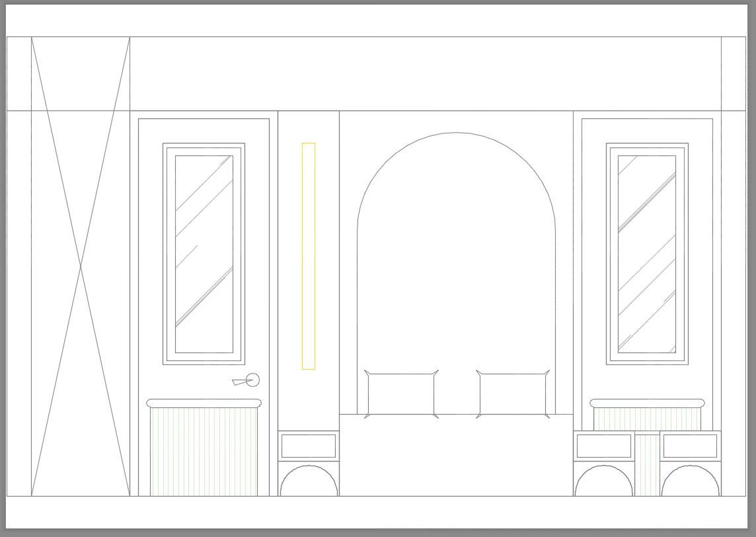The width and height of the screenshot is (756, 537).
Task: Select the green ribbed panel behind right nightstand
Action: point(647,419)
